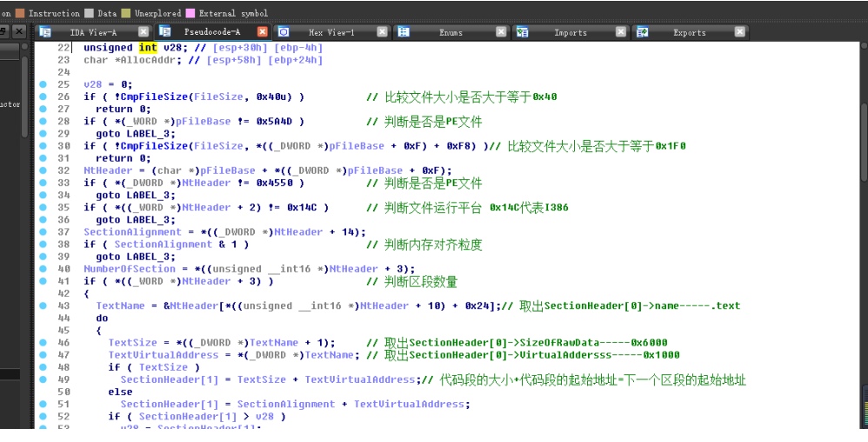The height and width of the screenshot is (442, 868).
Task: Open the Enums tab
Action: 451,33
